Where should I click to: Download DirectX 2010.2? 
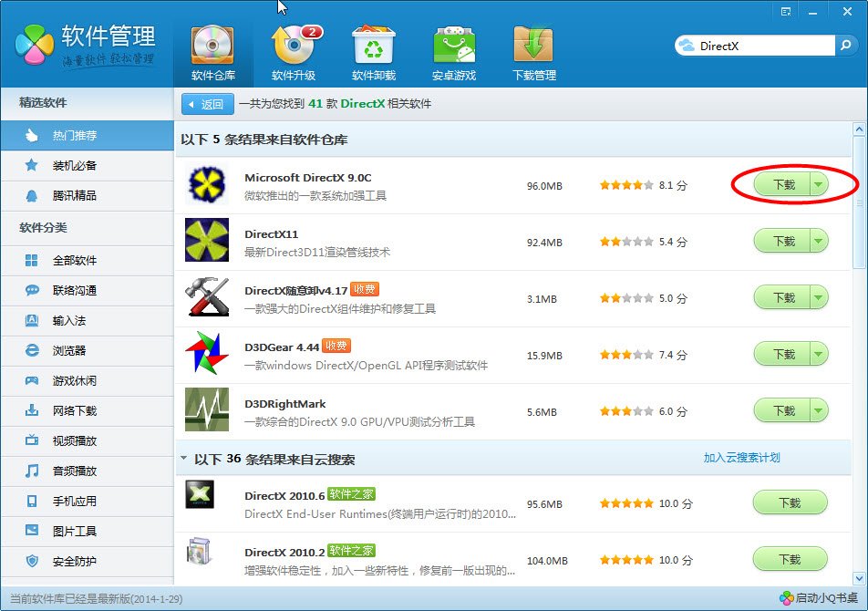coord(790,560)
